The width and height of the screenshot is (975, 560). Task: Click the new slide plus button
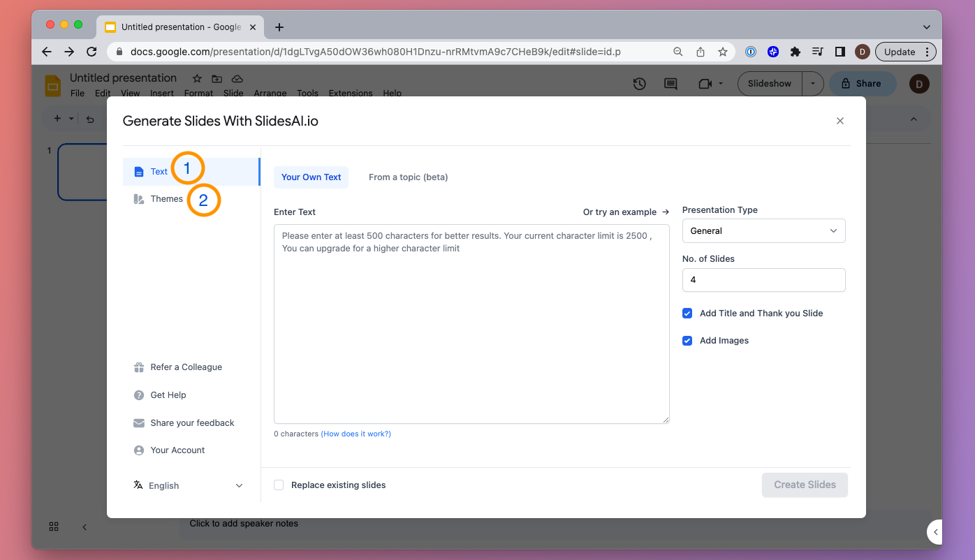[57, 119]
